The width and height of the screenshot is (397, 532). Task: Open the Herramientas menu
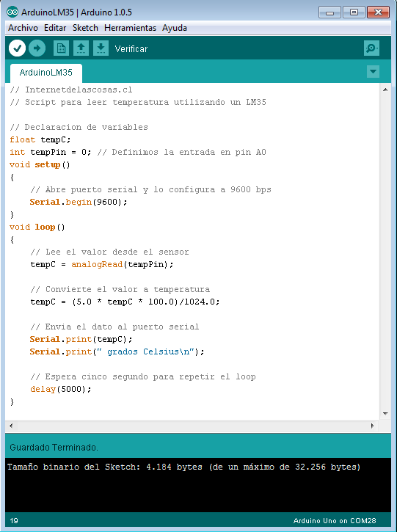(131, 28)
